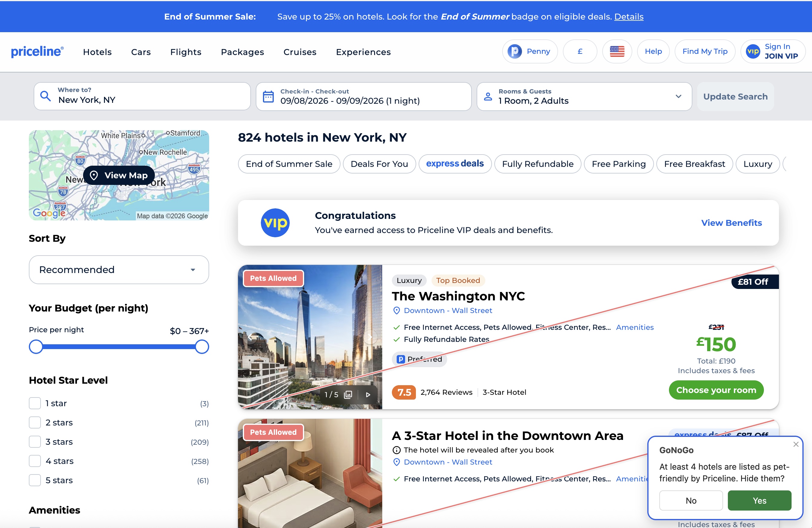Apply express deals filter
Viewport: 812px width, 528px height.
click(455, 164)
